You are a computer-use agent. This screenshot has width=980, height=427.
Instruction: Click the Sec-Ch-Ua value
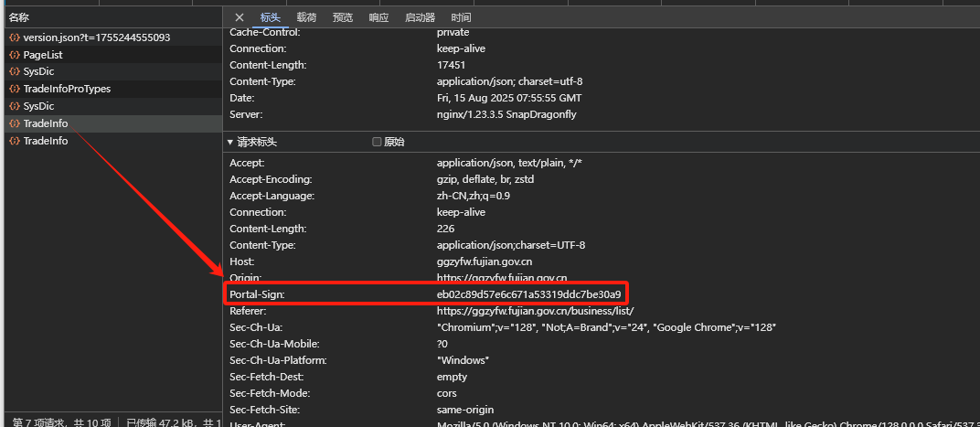[x=606, y=327]
